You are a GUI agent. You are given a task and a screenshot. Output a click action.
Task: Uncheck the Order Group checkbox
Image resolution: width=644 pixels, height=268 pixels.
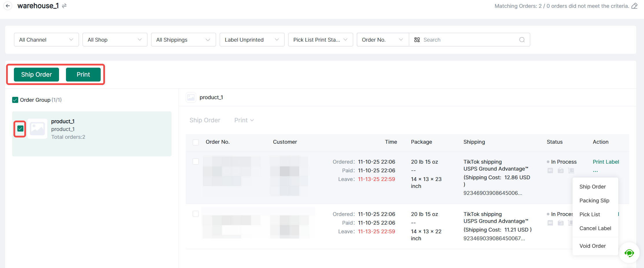click(x=15, y=100)
